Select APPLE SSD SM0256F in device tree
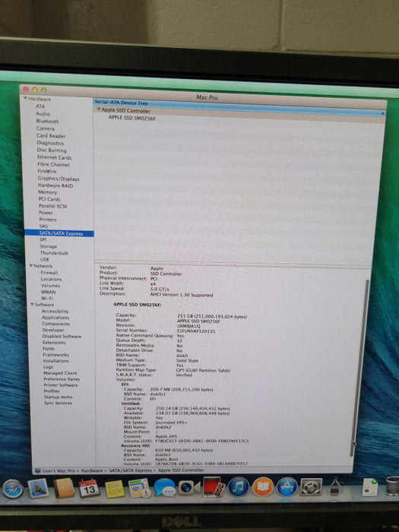Viewport: 399px width, 532px height. pyautogui.click(x=132, y=118)
